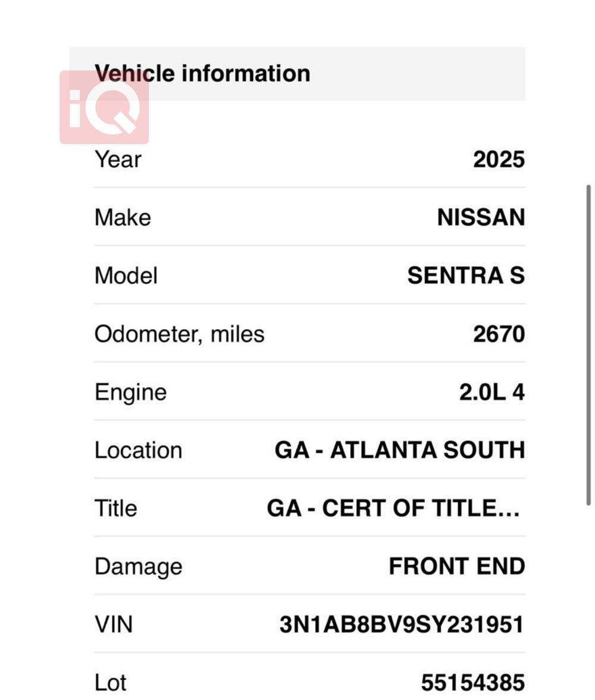Click the Odometer, miles label

pos(179,334)
